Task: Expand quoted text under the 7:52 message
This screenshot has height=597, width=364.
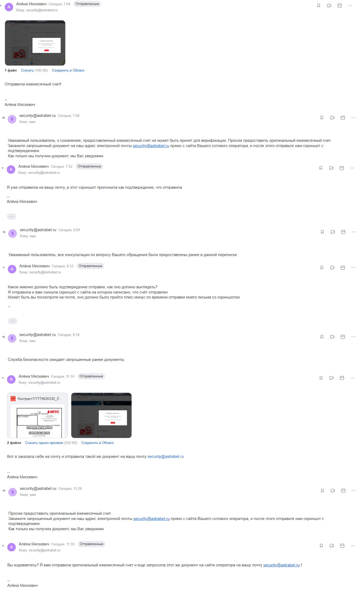Action: [12, 216]
